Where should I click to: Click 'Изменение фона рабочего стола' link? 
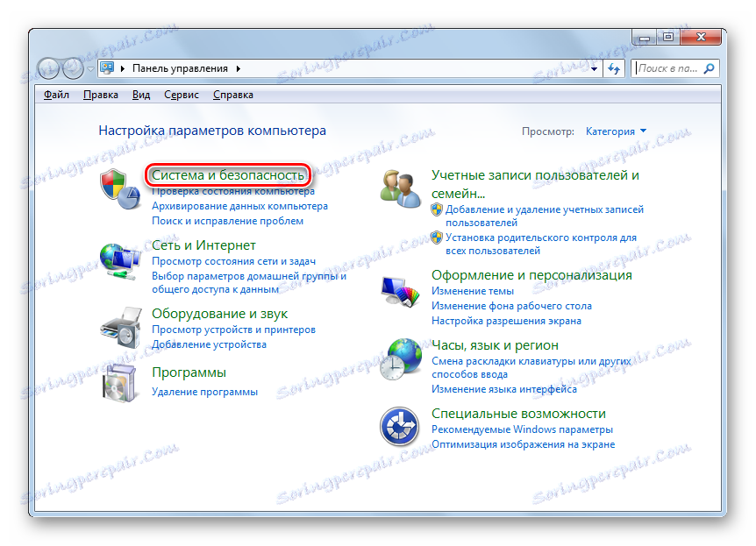(x=511, y=307)
